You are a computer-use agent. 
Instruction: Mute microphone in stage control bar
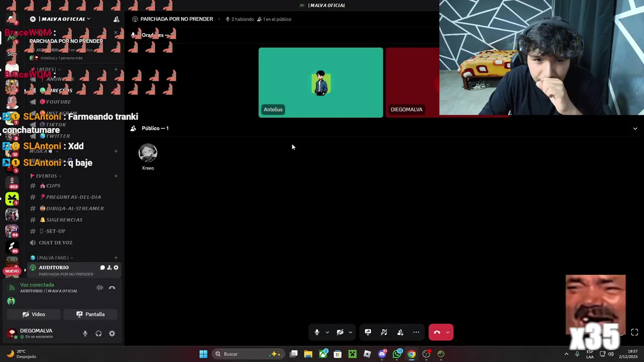coord(316,332)
